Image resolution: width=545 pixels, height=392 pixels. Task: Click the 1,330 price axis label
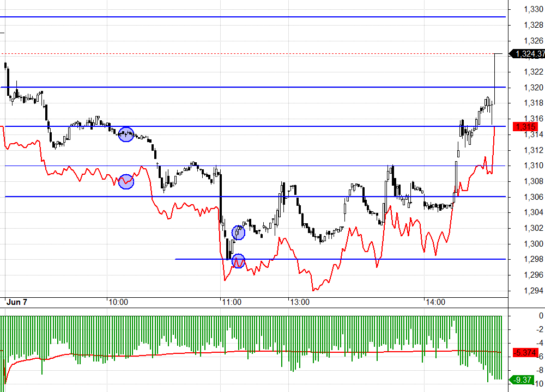pos(532,9)
